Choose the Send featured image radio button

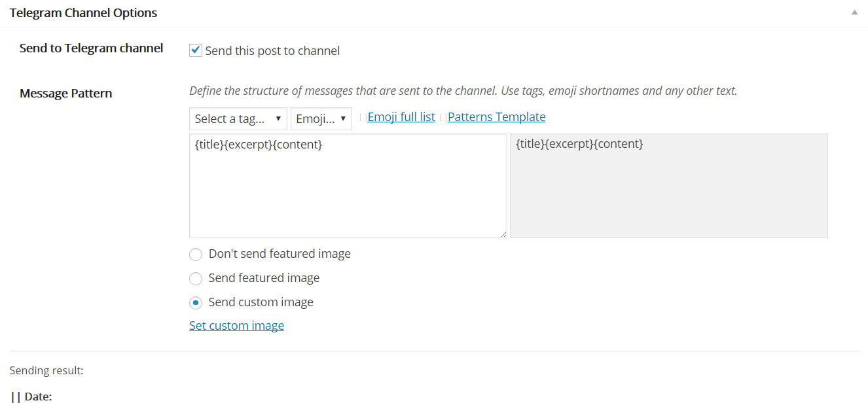click(195, 279)
